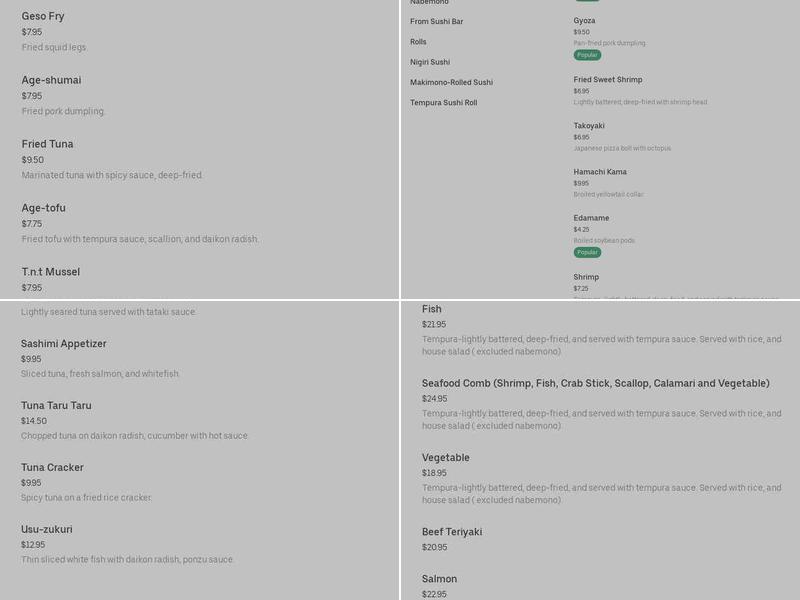Click the Popular badge under Edamame
The width and height of the screenshot is (800, 600).
pos(587,252)
